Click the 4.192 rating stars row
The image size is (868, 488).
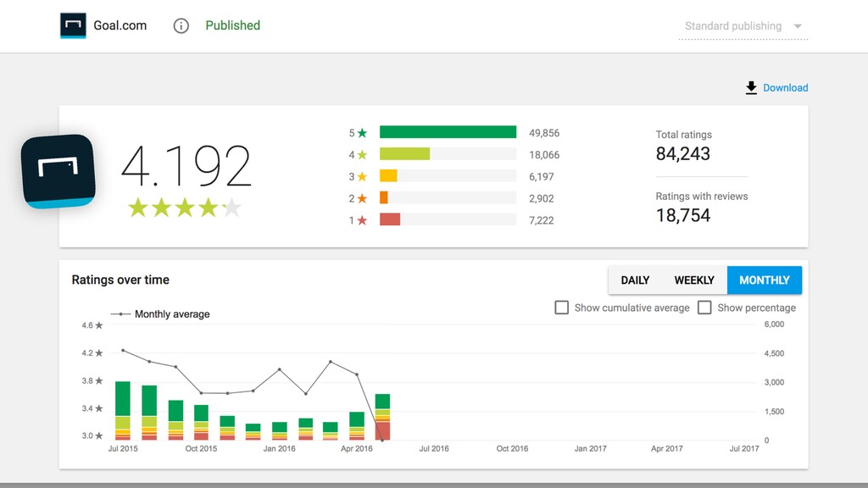pyautogui.click(x=184, y=208)
